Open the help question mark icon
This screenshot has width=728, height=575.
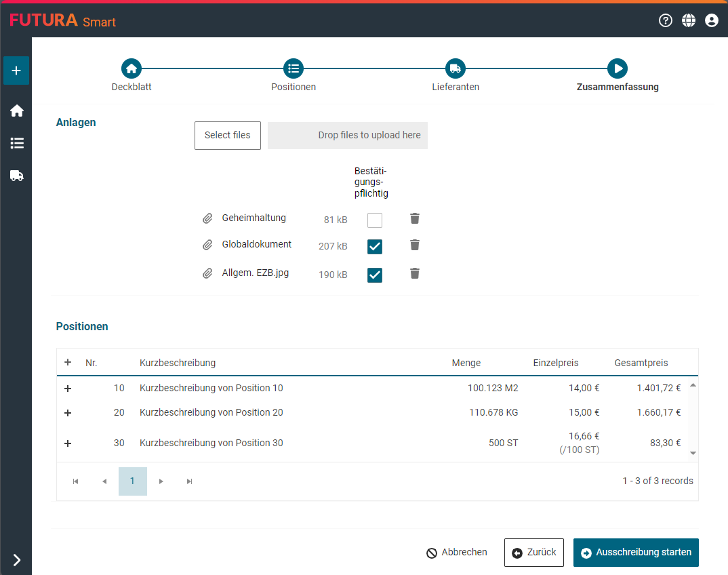(665, 20)
